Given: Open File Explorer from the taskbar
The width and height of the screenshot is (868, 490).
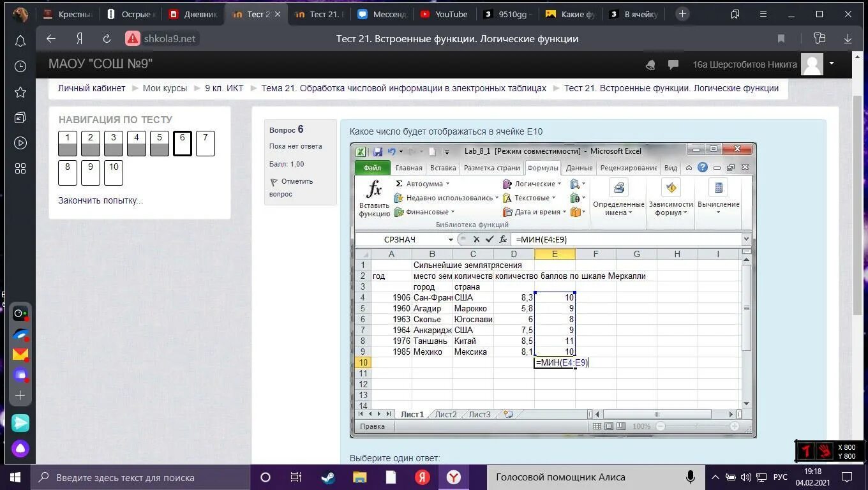Looking at the screenshot, I should (x=359, y=477).
